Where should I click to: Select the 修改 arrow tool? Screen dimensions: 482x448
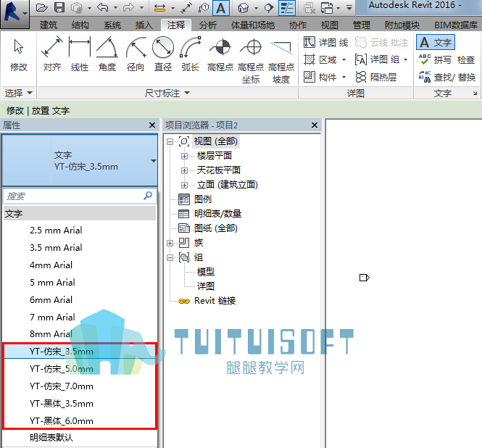(19, 54)
